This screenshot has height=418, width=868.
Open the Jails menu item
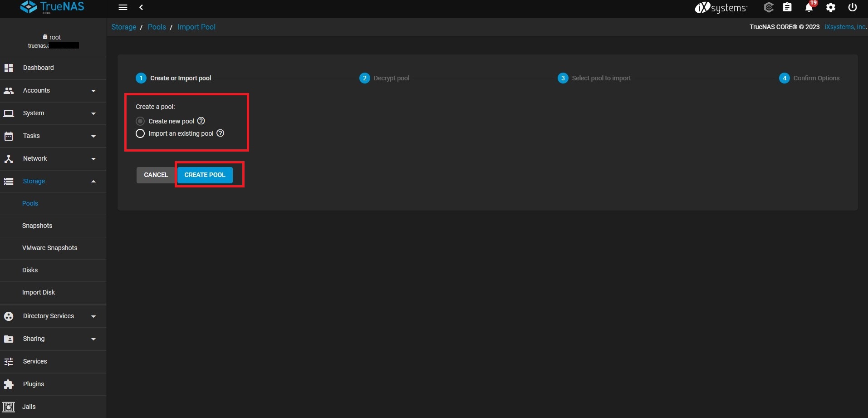coord(29,407)
